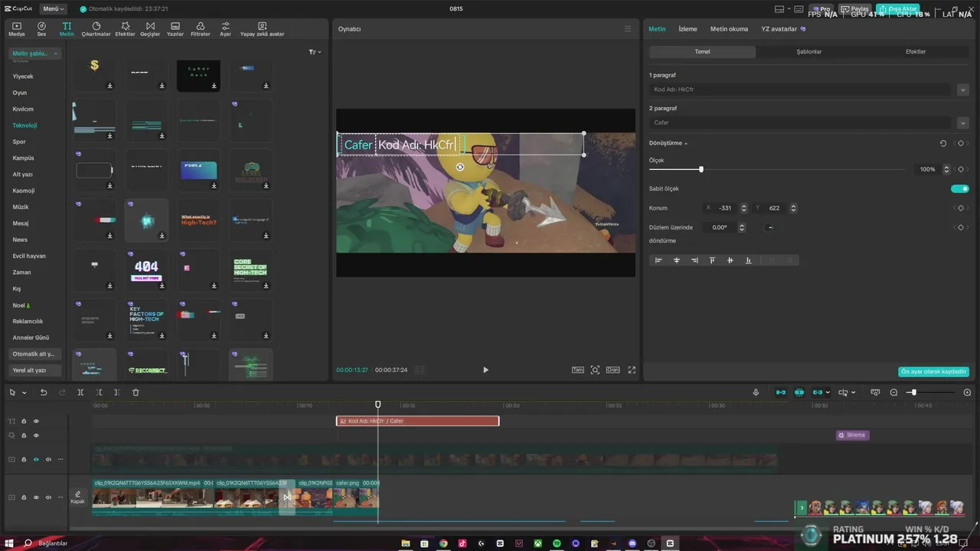This screenshot has width=980, height=551.
Task: Click the align top icon
Action: pos(712,260)
